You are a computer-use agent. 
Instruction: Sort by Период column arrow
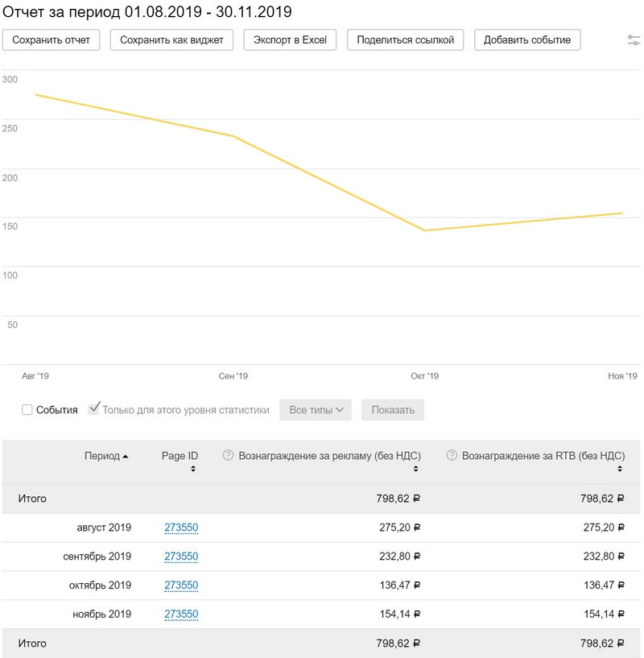tap(126, 457)
